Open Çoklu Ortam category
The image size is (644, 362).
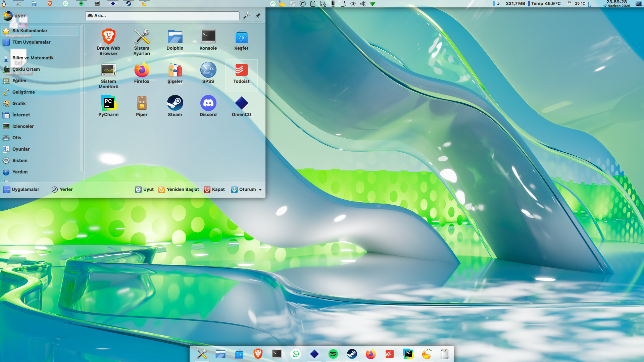click(x=40, y=69)
